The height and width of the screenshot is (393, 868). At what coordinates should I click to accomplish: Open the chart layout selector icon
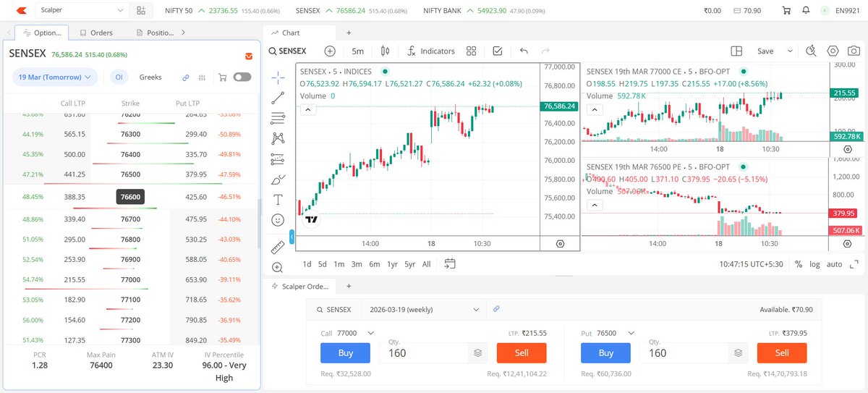736,51
